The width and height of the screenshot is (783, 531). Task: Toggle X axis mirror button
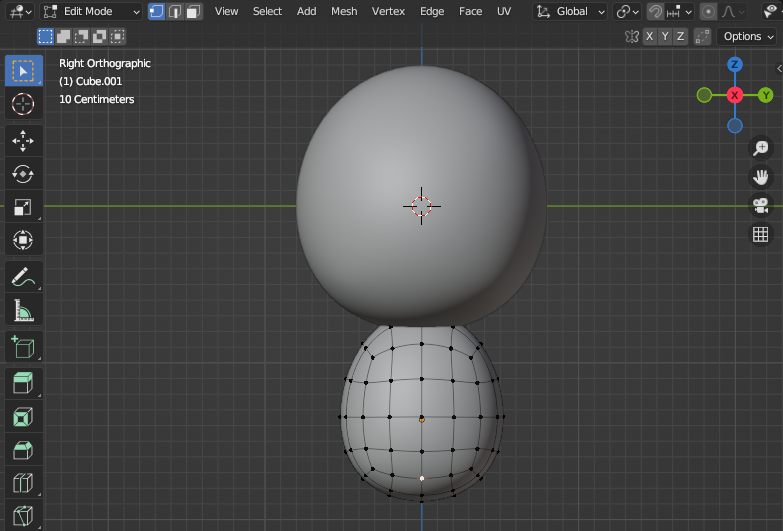650,36
